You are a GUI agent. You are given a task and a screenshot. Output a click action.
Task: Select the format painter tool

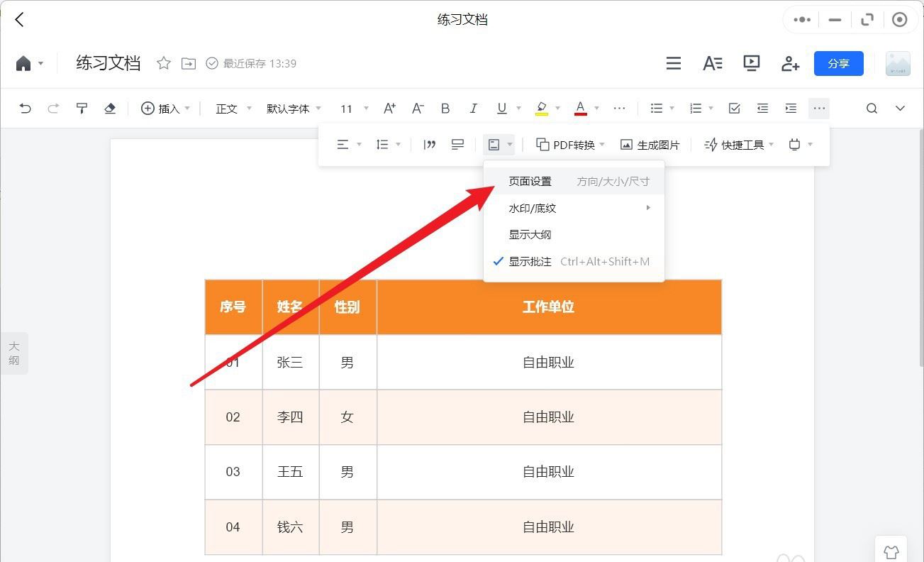pyautogui.click(x=82, y=109)
